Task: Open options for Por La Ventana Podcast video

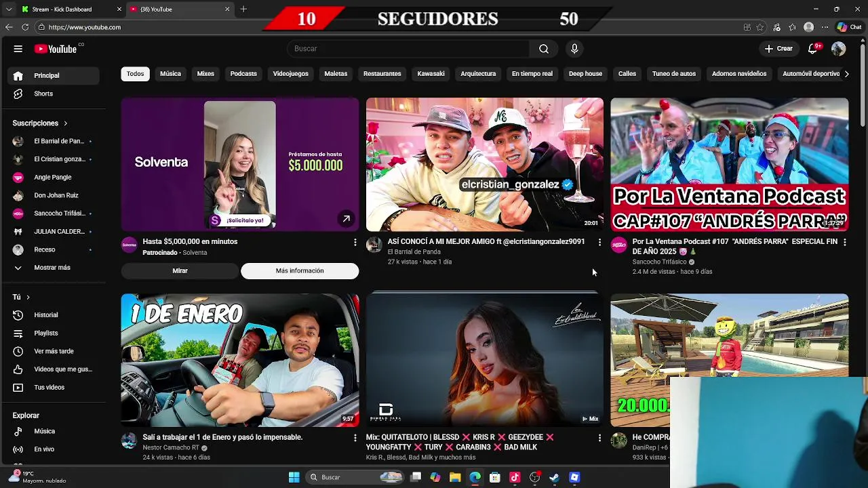Action: (x=844, y=242)
